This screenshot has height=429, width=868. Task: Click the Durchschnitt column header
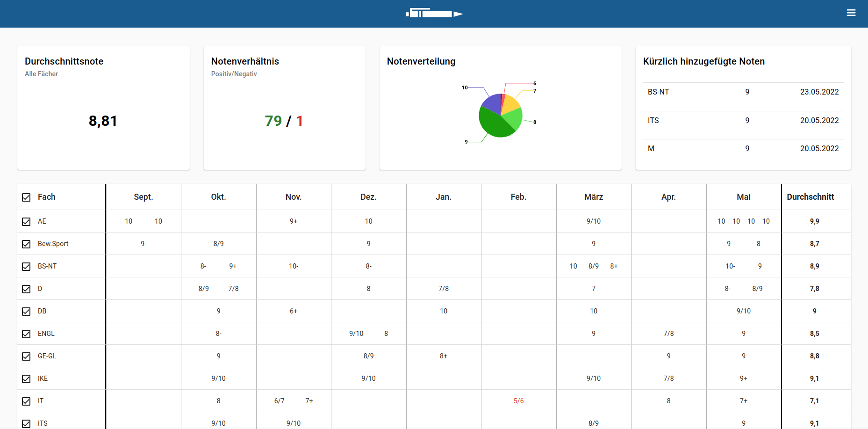(810, 197)
